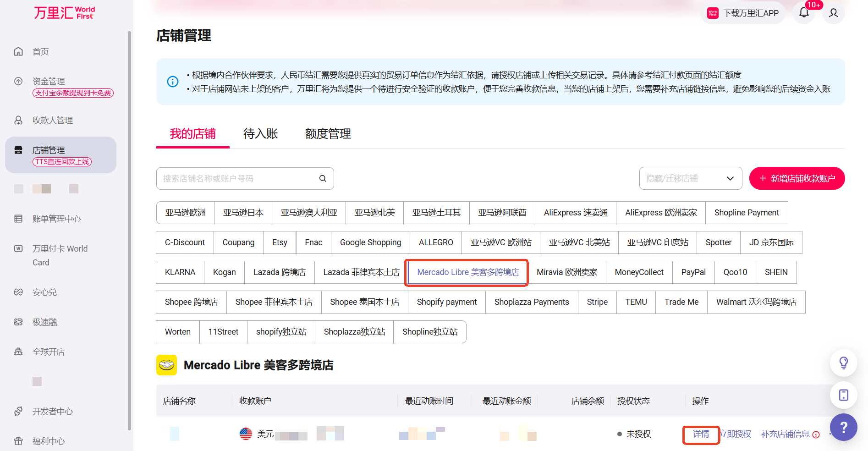Click the user profile avatar icon
868x451 pixels.
point(833,13)
